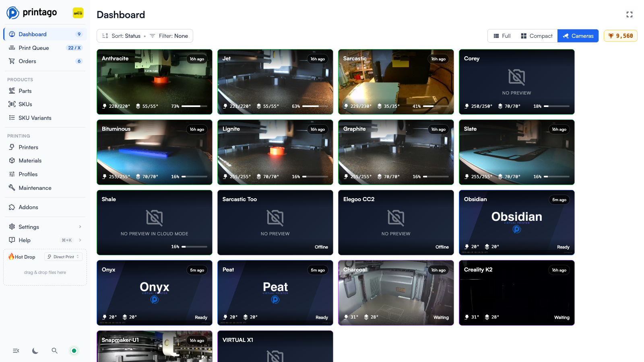The height and width of the screenshot is (362, 644).
Task: Expand the Settings submenu chevron
Action: tap(80, 227)
